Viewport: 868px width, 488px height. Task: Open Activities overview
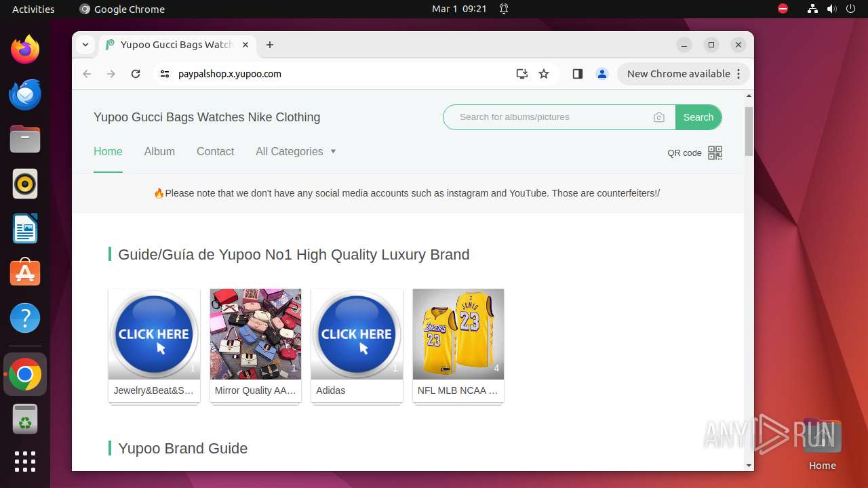coord(33,9)
